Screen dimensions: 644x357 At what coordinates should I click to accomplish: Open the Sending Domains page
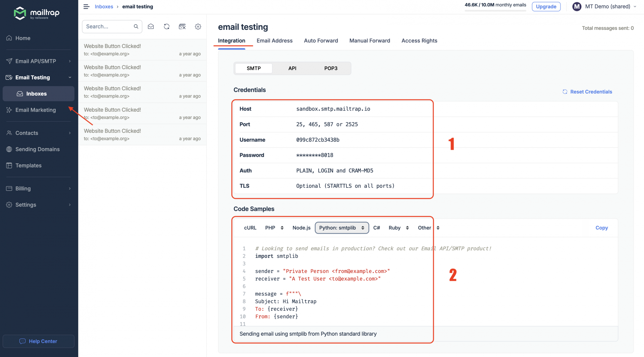click(37, 149)
